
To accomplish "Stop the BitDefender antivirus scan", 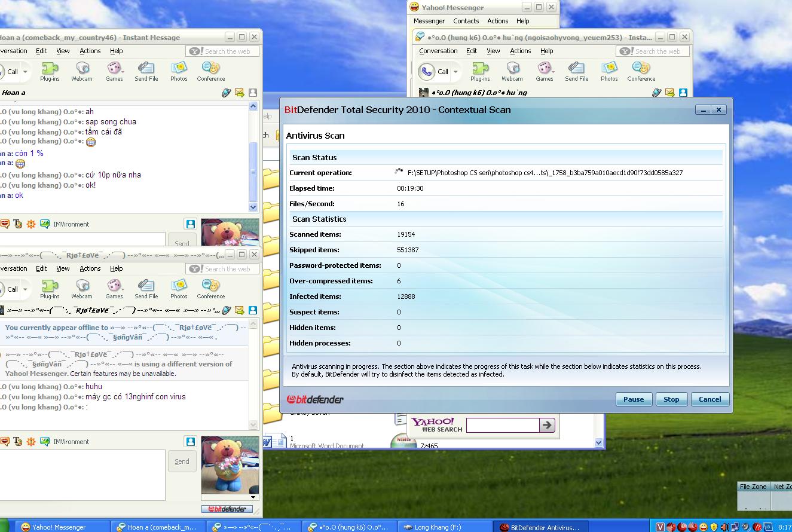I will click(671, 399).
